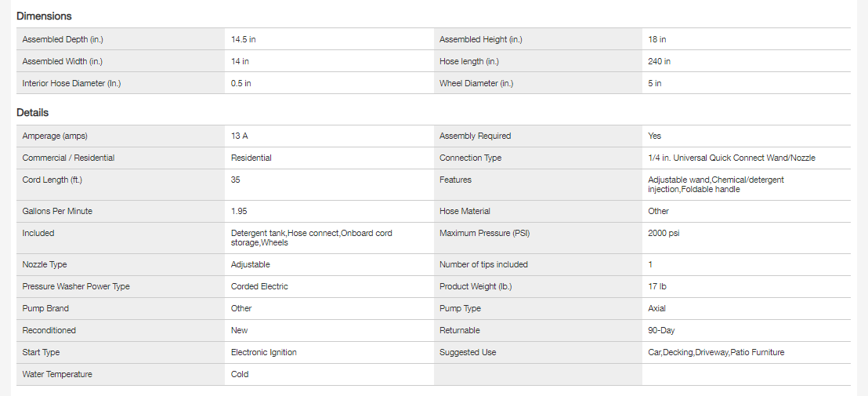868x396 pixels.
Task: Select the Corded Electric power type value
Action: click(259, 286)
